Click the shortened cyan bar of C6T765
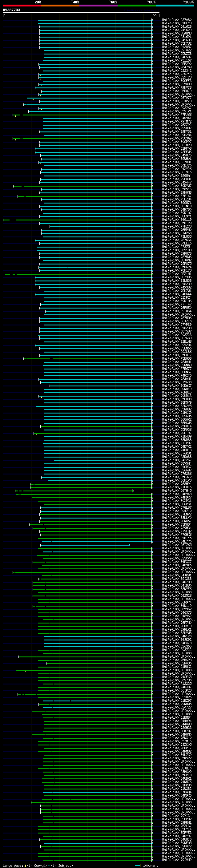The width and height of the screenshot is (197, 868). coord(85,545)
